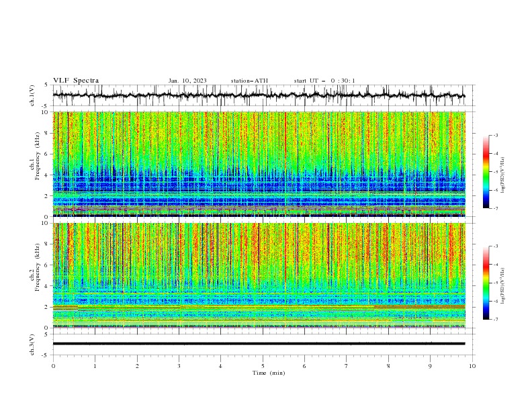Click the "-5" tick on ch.2 colorbar
Screen dimensions: 532x411
click(x=495, y=283)
